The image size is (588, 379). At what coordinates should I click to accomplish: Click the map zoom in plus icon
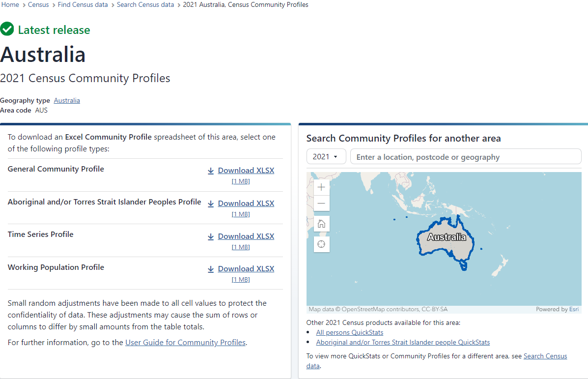click(321, 187)
